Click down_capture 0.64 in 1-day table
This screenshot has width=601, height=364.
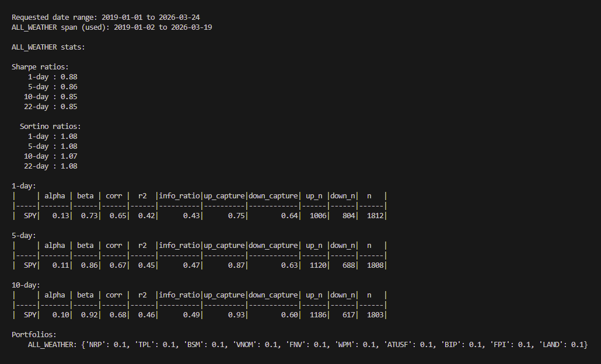point(289,216)
